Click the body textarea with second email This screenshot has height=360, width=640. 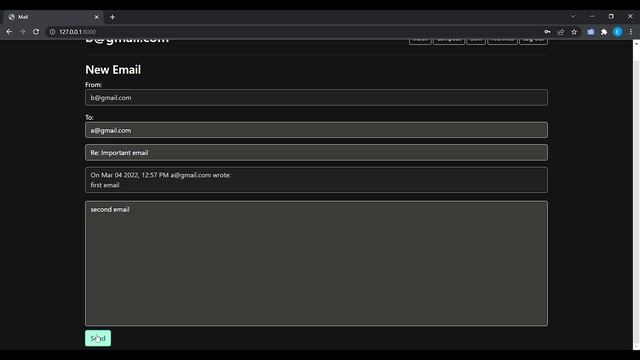[316, 263]
